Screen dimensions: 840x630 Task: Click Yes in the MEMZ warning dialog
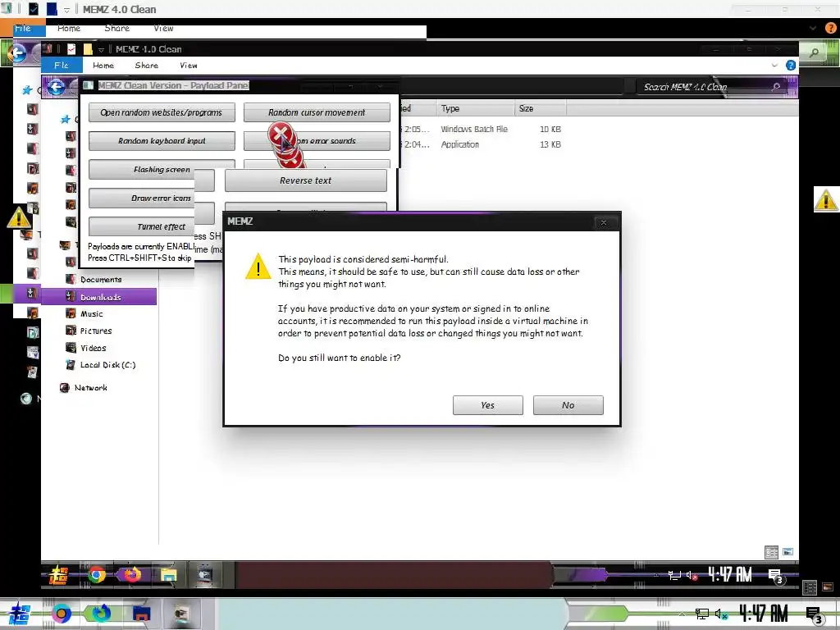point(487,405)
